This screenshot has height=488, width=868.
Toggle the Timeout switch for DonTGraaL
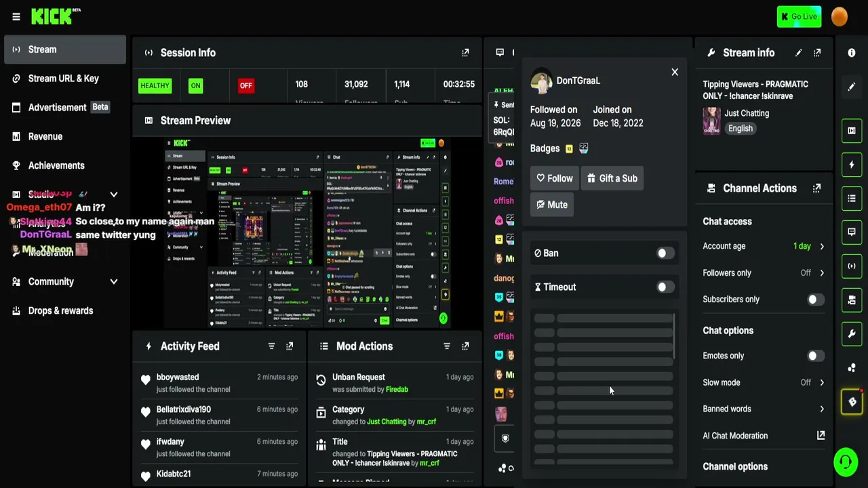(665, 287)
